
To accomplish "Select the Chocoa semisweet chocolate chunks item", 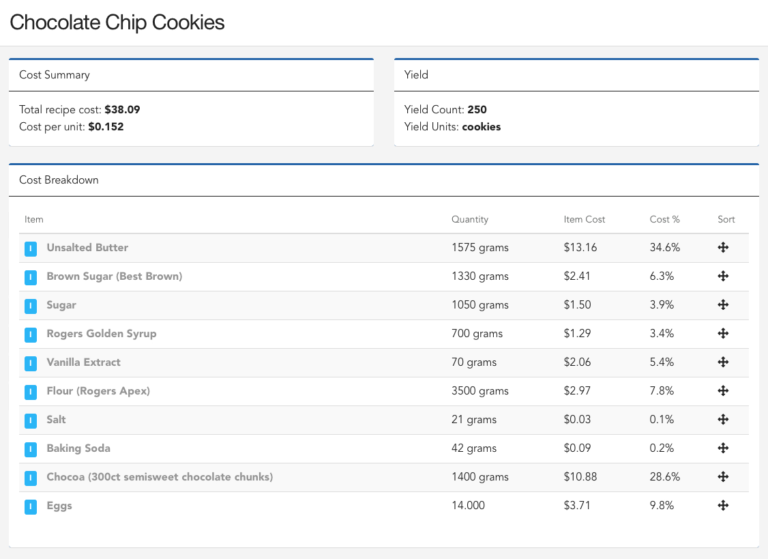I will (159, 477).
